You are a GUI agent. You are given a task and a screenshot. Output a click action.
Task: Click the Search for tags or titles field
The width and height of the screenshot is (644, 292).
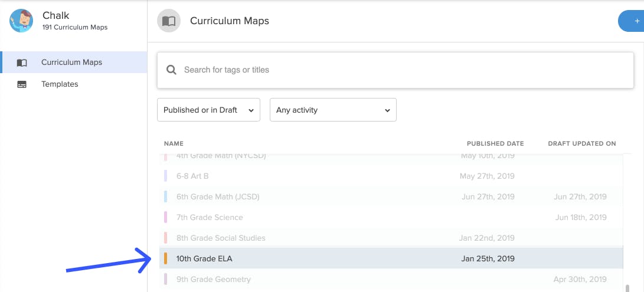tap(395, 70)
